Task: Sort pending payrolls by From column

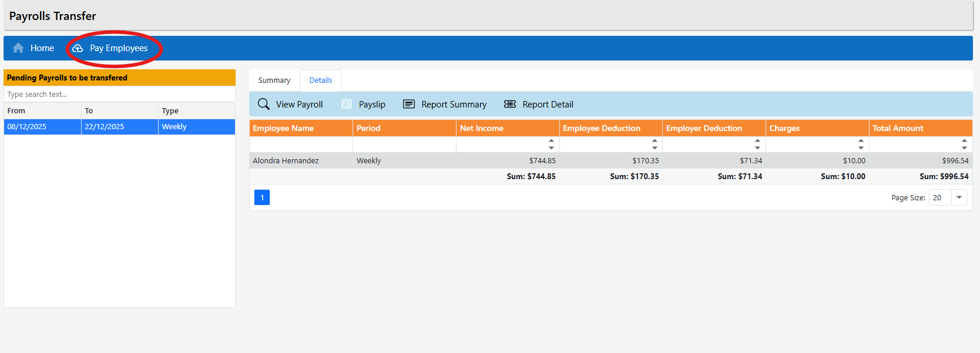Action: point(42,110)
